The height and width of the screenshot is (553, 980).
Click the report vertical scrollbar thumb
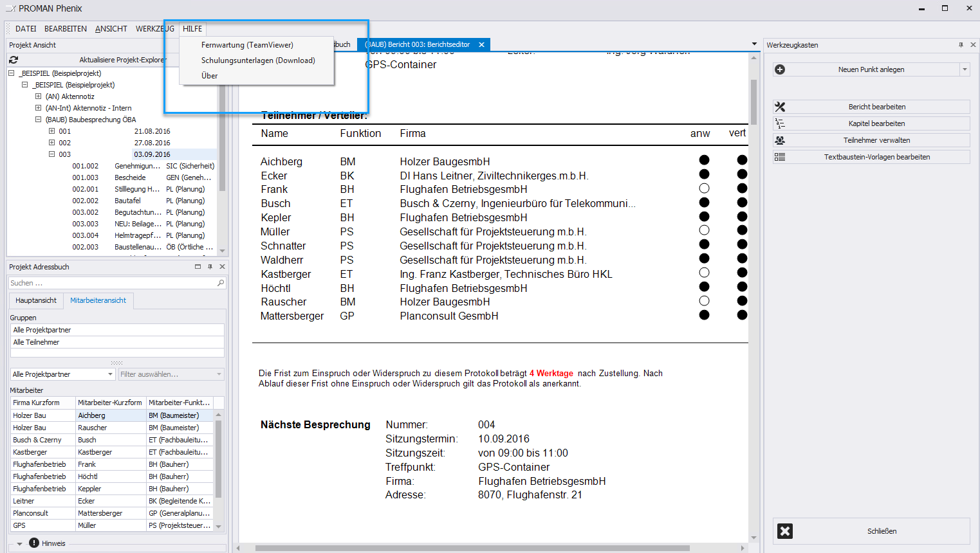pyautogui.click(x=753, y=102)
